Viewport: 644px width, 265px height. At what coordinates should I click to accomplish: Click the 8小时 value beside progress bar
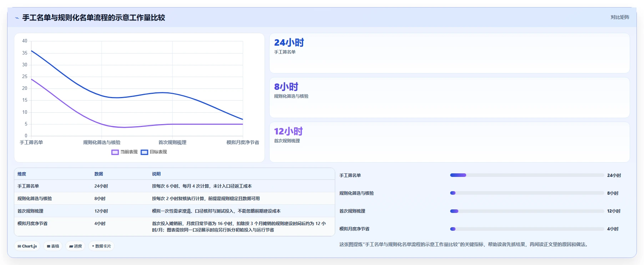613,193
